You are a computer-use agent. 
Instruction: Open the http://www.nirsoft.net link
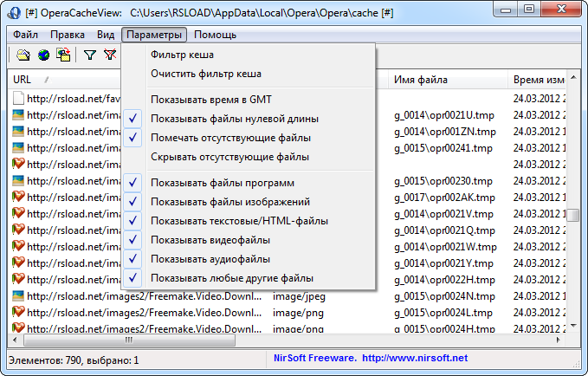(x=415, y=358)
